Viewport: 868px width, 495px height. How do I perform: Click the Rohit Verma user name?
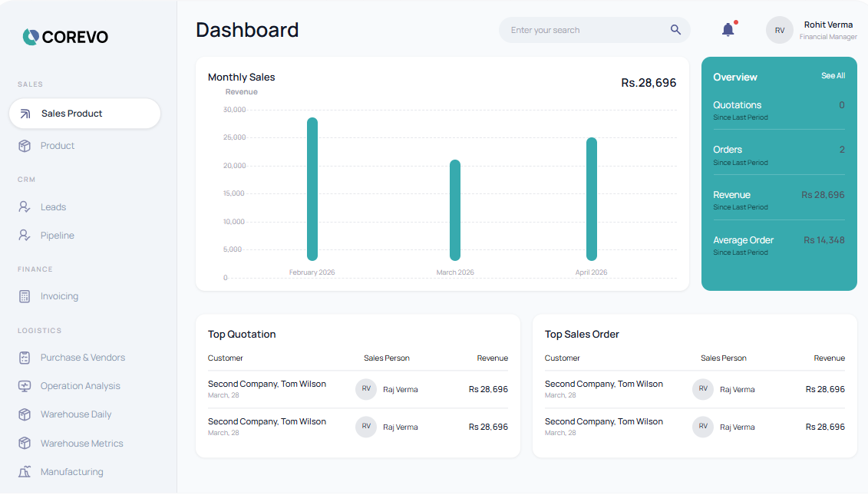coord(828,25)
